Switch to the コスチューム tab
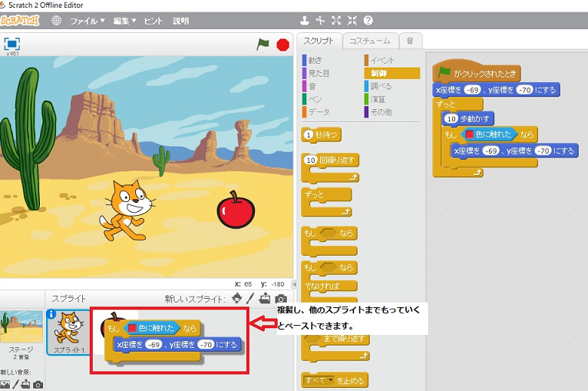588x391 pixels. pyautogui.click(x=370, y=41)
